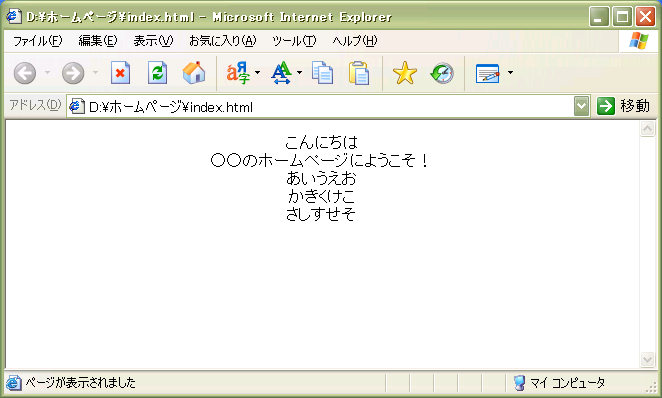This screenshot has width=662, height=398.
Task: Click the Forward navigation arrow icon
Action: 73,73
